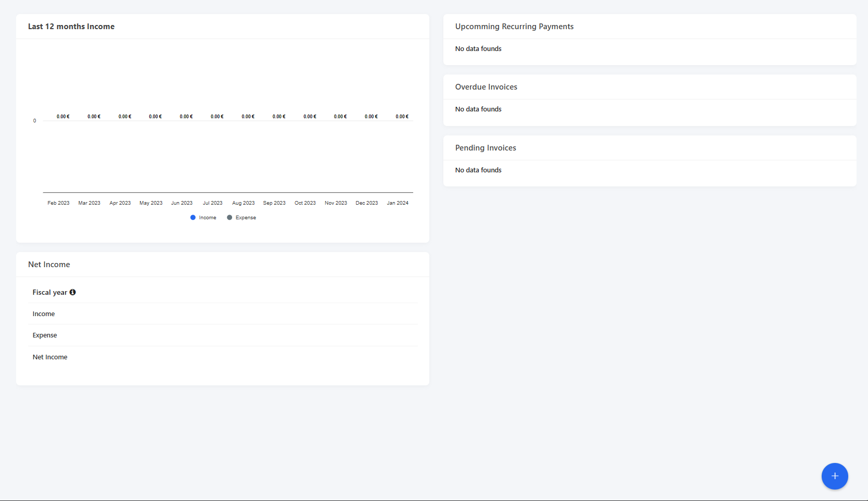Click 'No data founds' under Upcomming Recurring Payments

pyautogui.click(x=478, y=48)
